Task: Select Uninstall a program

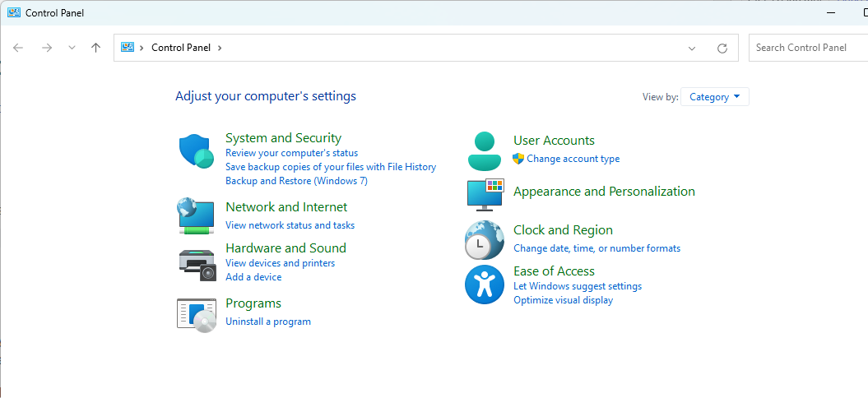Action: (x=268, y=322)
